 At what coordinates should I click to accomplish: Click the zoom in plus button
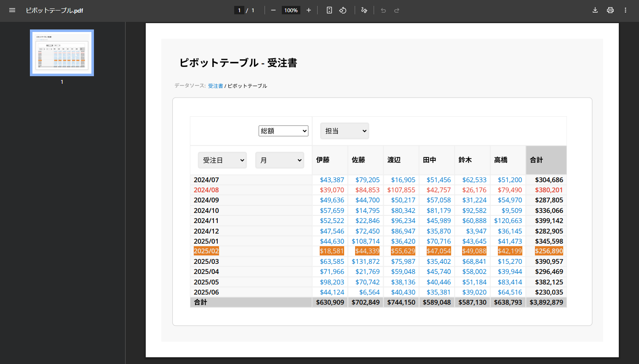pos(309,10)
